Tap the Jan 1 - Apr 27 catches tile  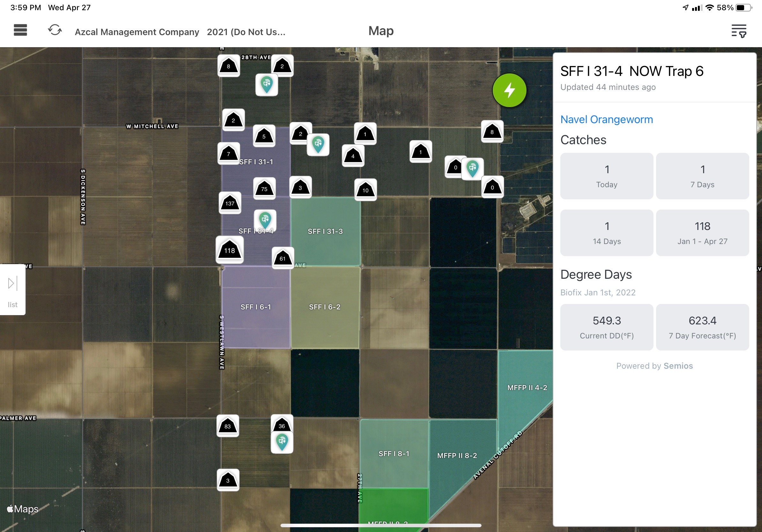point(702,233)
